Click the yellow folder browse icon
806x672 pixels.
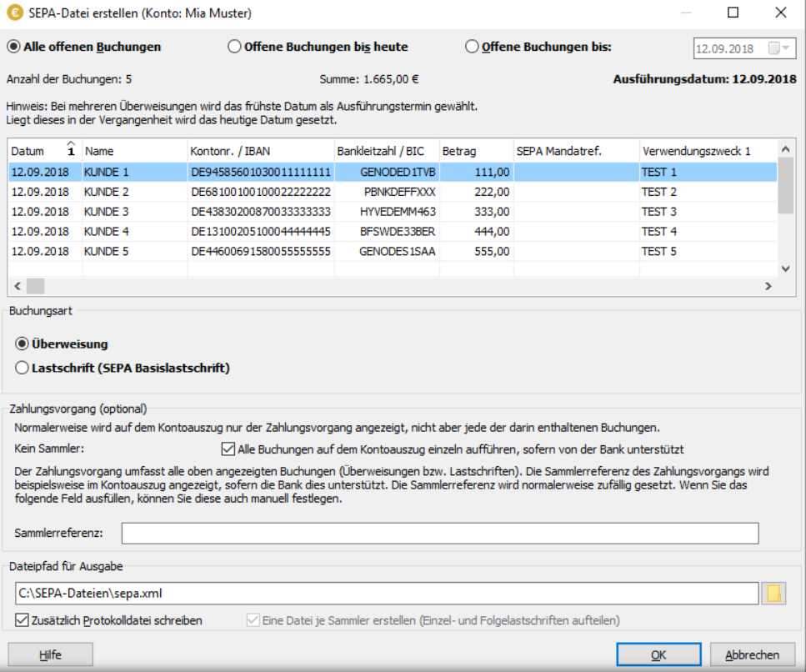pyautogui.click(x=774, y=593)
